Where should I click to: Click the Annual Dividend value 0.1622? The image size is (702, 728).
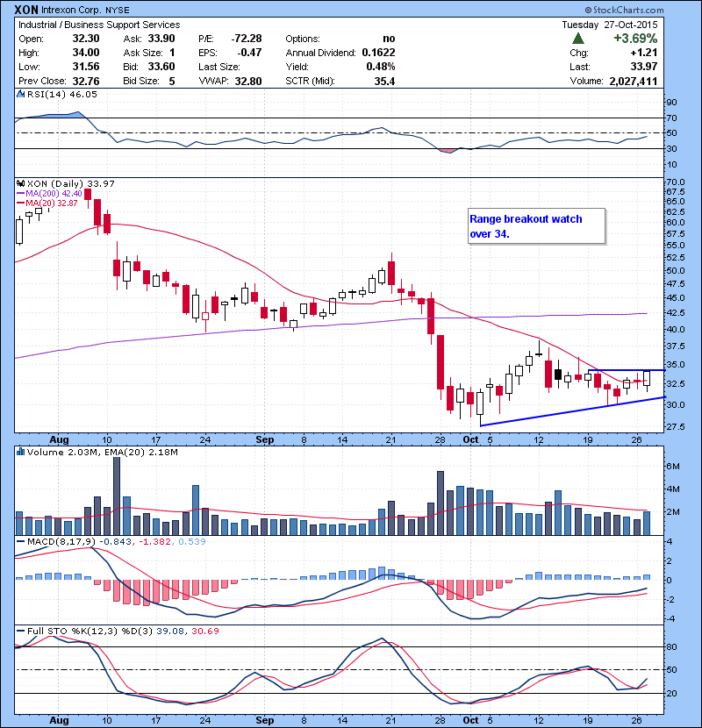[x=379, y=53]
